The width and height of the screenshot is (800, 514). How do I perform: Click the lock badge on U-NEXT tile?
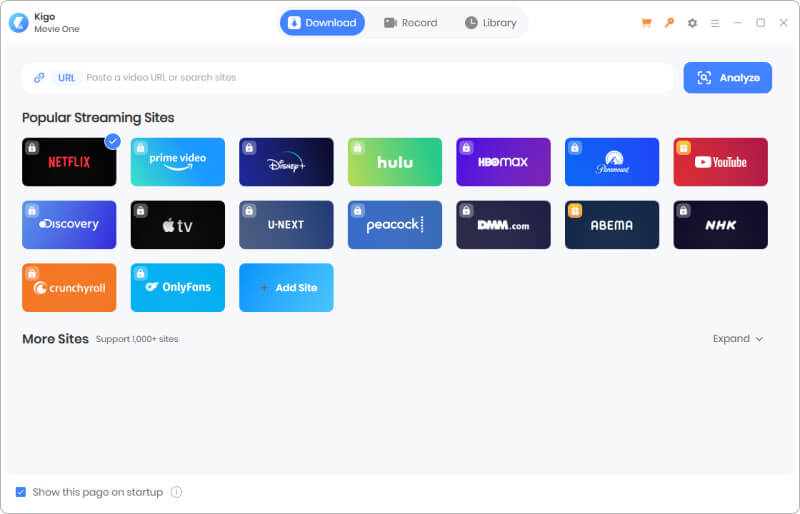(249, 211)
